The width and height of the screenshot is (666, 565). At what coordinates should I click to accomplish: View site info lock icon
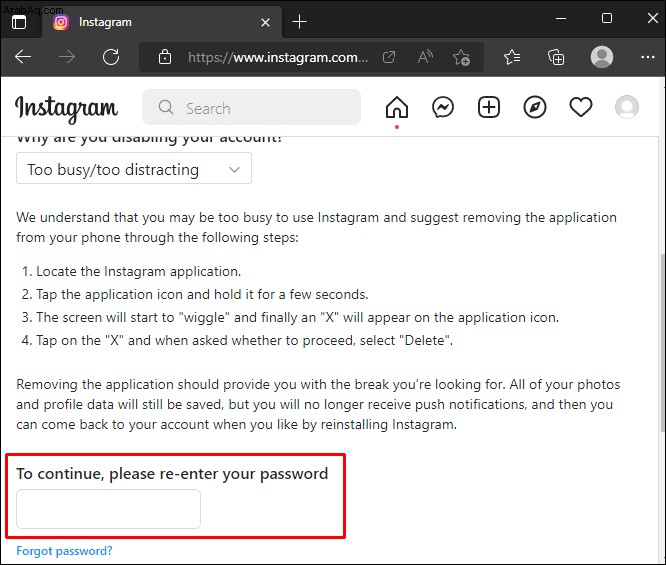tap(165, 57)
